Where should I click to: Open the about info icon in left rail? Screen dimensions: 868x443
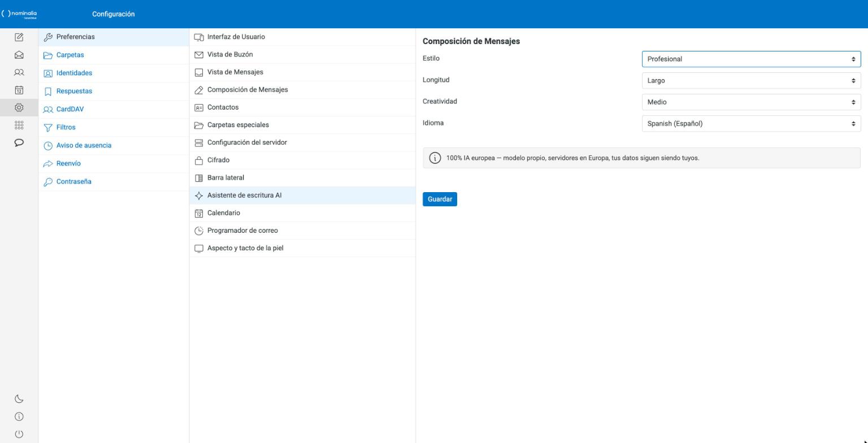(x=19, y=416)
